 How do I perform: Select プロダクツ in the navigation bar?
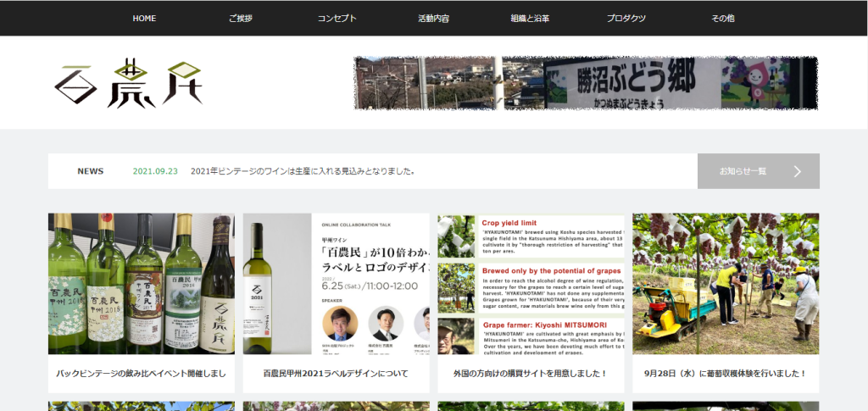(626, 19)
